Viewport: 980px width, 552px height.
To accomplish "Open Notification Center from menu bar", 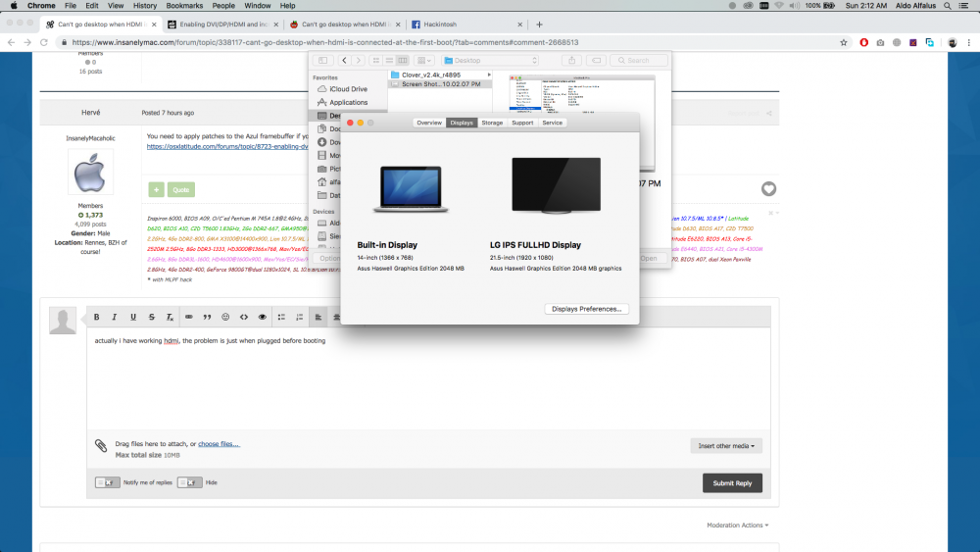I will (963, 6).
